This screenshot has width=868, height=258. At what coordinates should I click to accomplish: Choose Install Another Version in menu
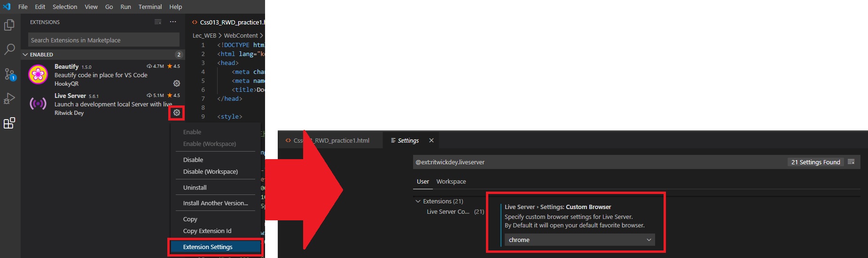click(x=215, y=203)
